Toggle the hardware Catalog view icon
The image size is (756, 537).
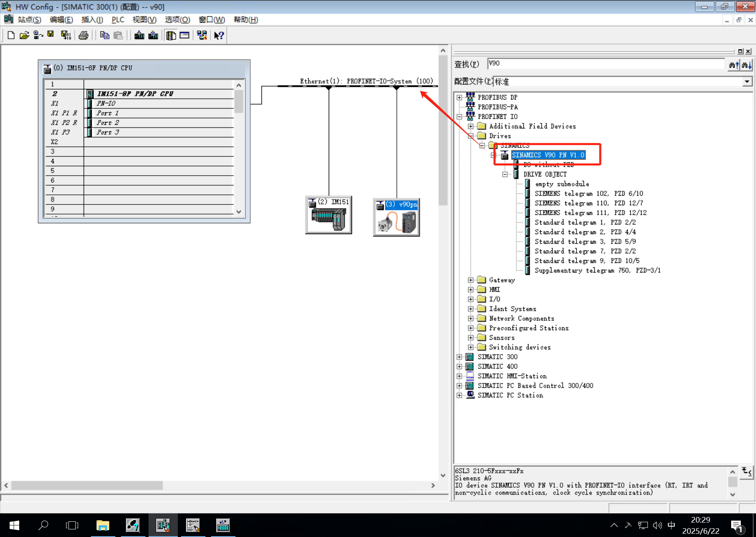coord(171,35)
